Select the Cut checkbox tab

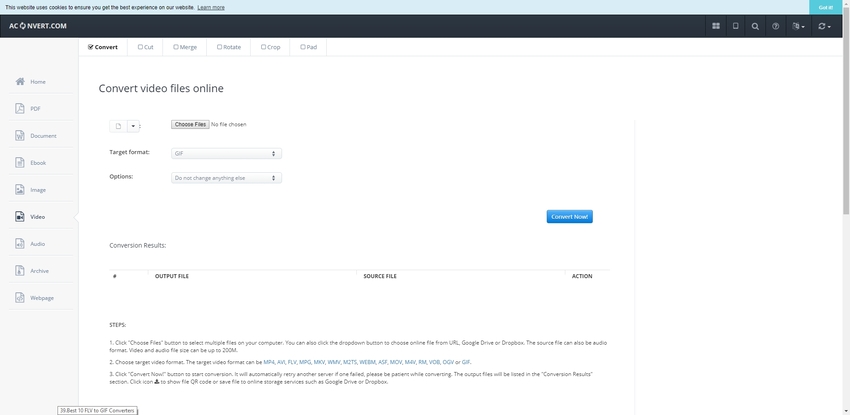pos(144,46)
